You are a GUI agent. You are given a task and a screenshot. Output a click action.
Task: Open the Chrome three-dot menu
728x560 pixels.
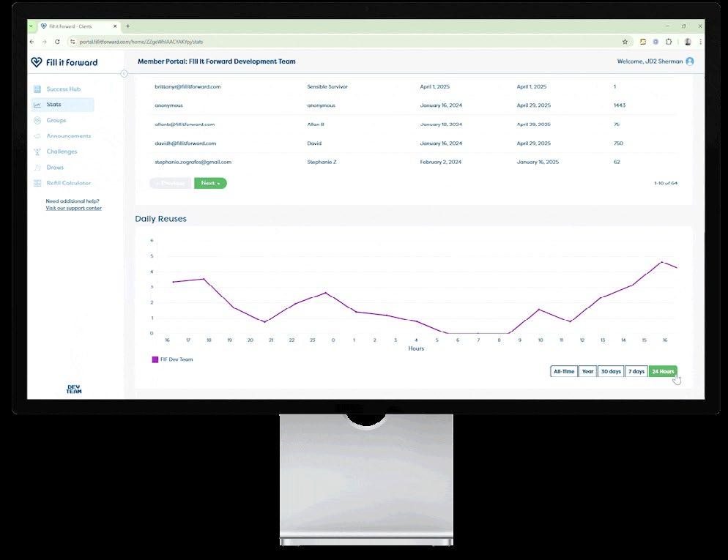pyautogui.click(x=700, y=42)
